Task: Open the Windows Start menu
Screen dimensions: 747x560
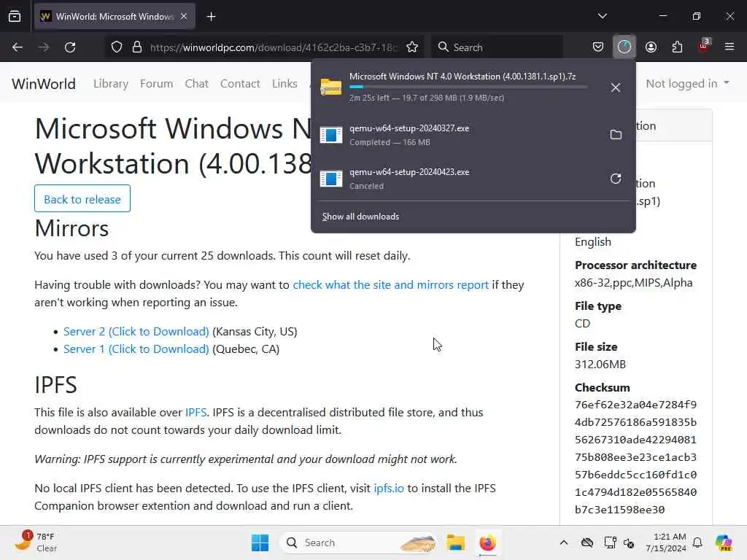Action: (x=260, y=542)
